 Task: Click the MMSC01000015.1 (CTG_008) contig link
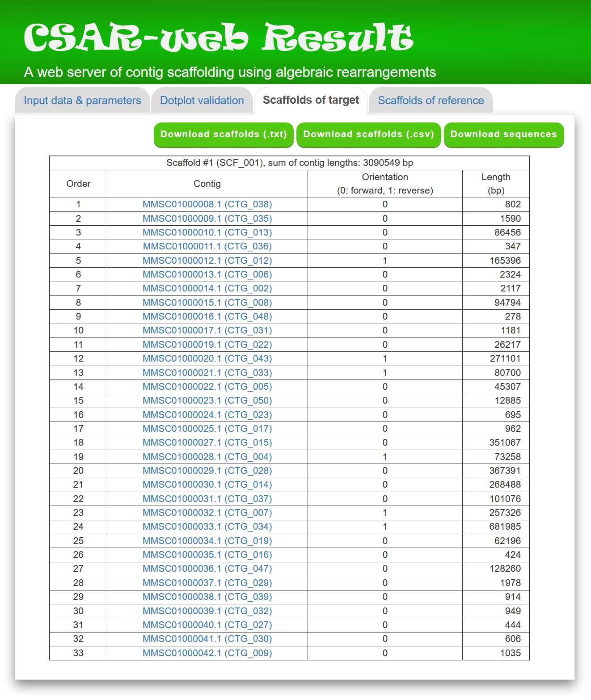click(x=207, y=303)
